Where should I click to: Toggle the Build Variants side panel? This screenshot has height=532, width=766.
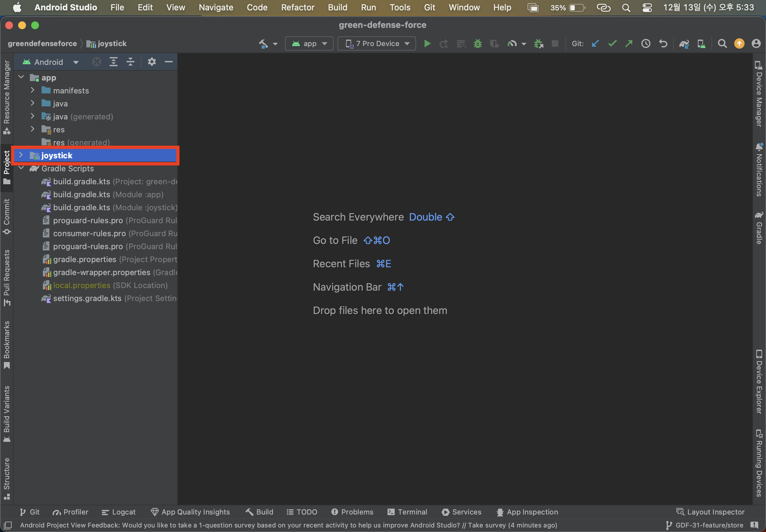tap(6, 413)
